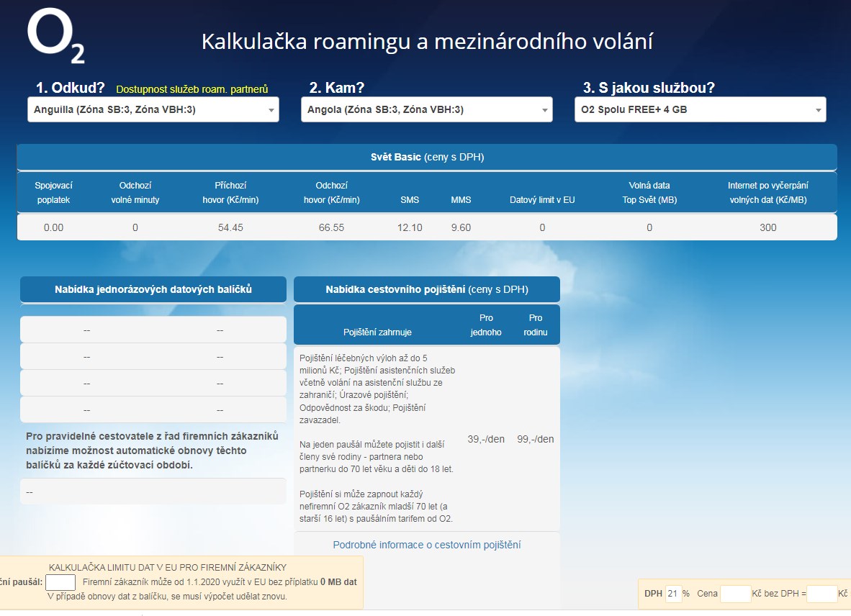Click the 99,-/den family insurance price
The image size is (851, 616).
535,439
